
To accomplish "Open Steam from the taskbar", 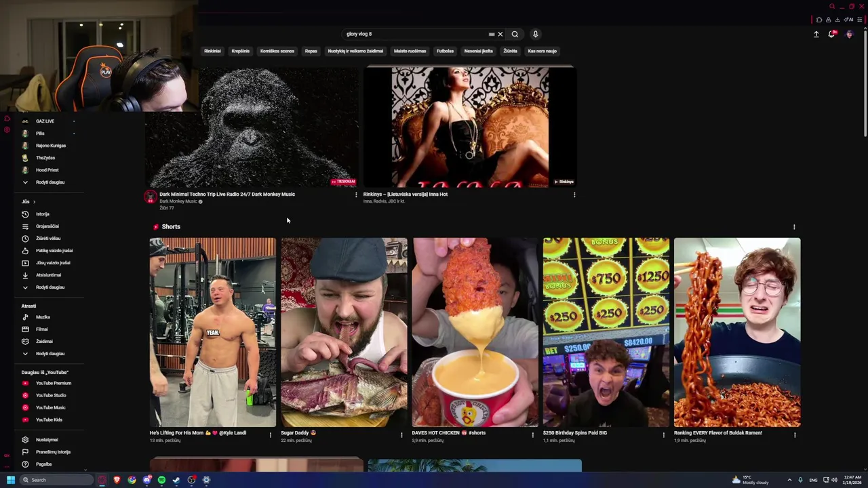I will click(x=176, y=480).
